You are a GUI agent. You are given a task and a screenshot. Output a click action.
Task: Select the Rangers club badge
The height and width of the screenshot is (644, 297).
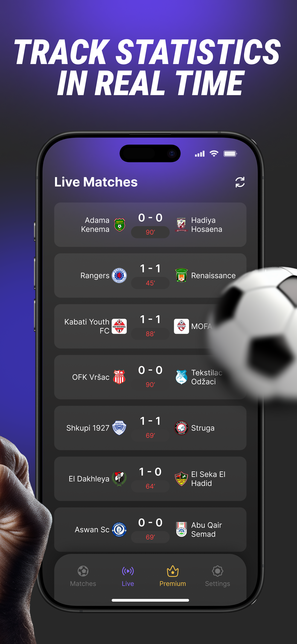(119, 275)
